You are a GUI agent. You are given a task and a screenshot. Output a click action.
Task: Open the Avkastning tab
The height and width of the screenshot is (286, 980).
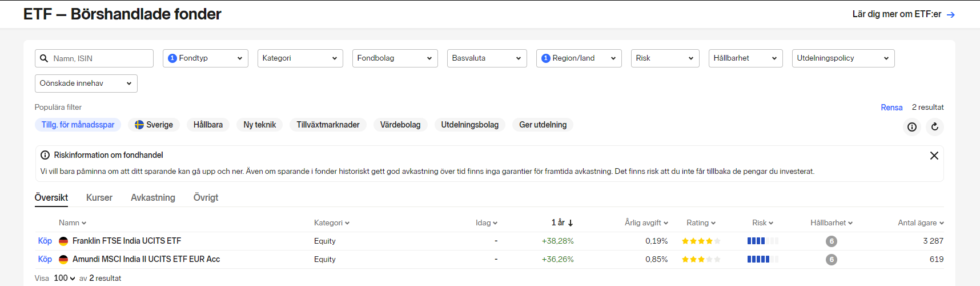(153, 198)
